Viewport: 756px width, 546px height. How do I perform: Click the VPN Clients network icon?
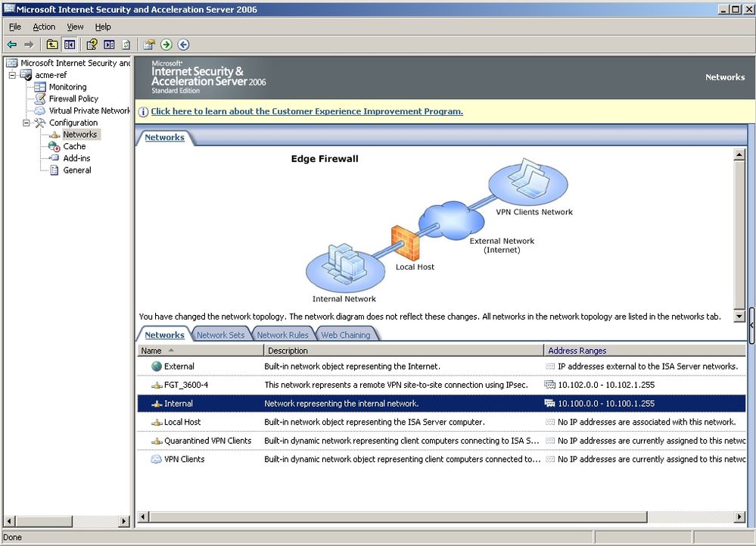156,459
